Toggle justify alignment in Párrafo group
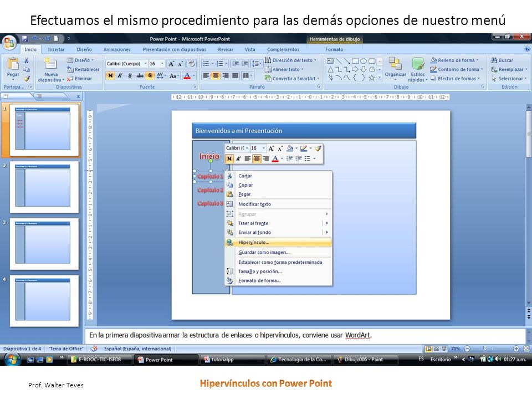The image size is (532, 399). tap(235, 76)
